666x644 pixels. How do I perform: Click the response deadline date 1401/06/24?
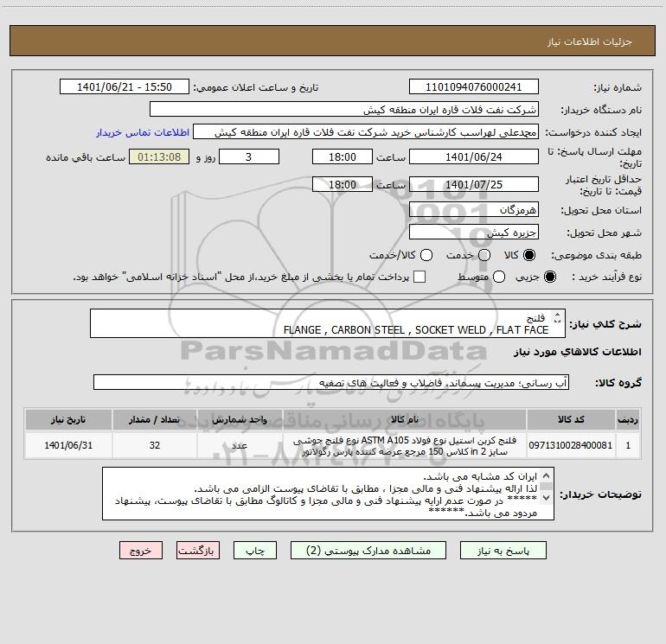(474, 156)
